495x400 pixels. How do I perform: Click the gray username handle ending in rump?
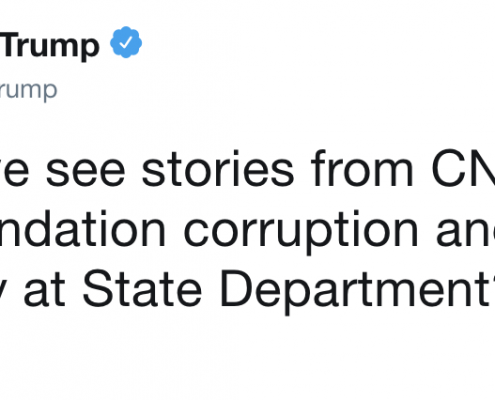[28, 91]
